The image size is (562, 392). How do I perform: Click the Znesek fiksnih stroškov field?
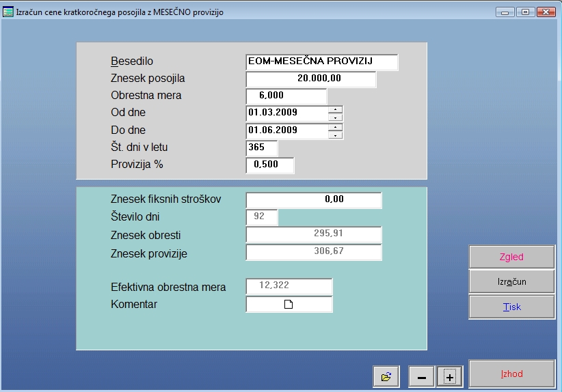[x=313, y=200]
